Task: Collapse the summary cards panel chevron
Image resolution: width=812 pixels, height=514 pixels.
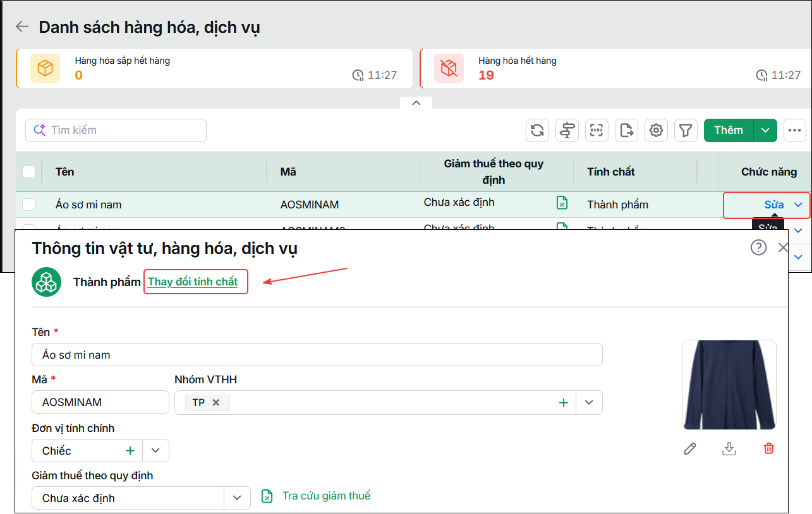Action: pyautogui.click(x=416, y=103)
